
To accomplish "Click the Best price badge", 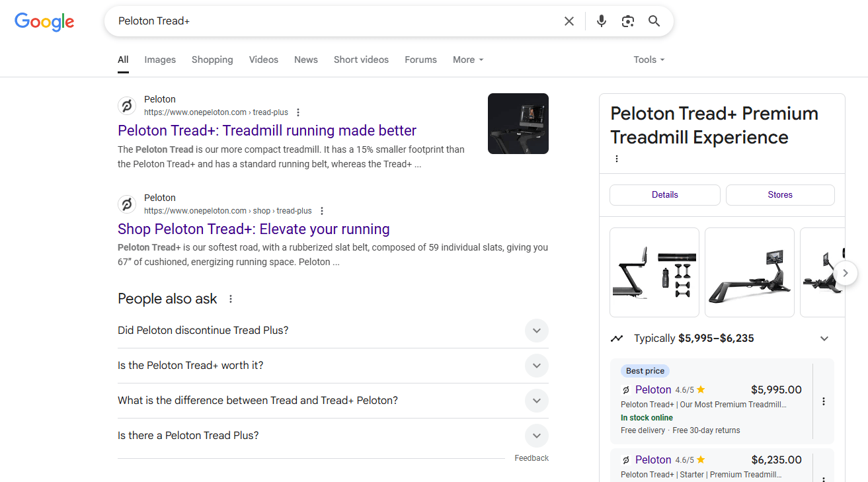I will pos(645,371).
